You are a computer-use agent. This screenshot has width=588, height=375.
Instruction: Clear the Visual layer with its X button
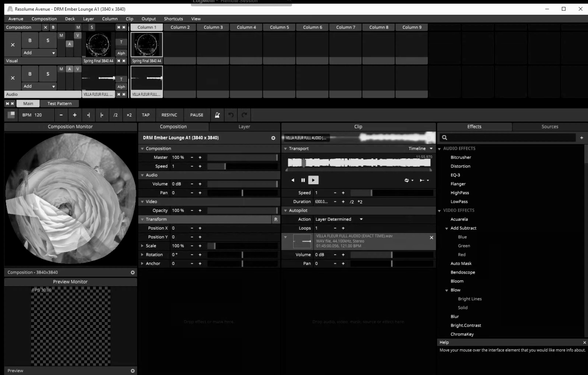tap(13, 45)
